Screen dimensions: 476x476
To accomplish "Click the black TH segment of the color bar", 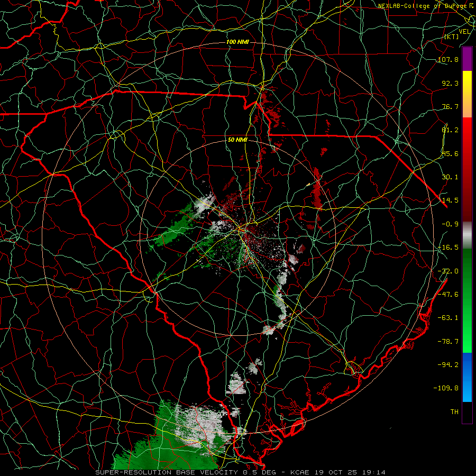I will [467, 412].
